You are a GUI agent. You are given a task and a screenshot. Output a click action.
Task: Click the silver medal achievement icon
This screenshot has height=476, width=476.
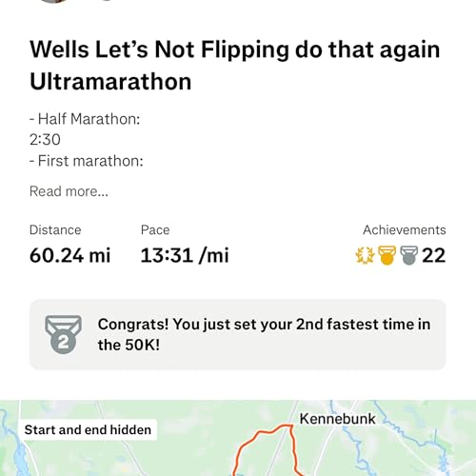point(409,255)
